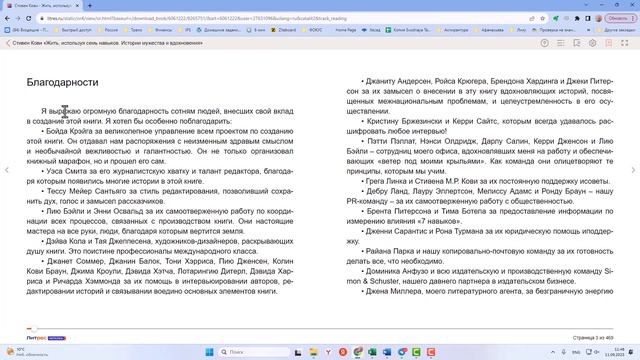Focus the browser address bar
The image size is (640, 360).
286,18
